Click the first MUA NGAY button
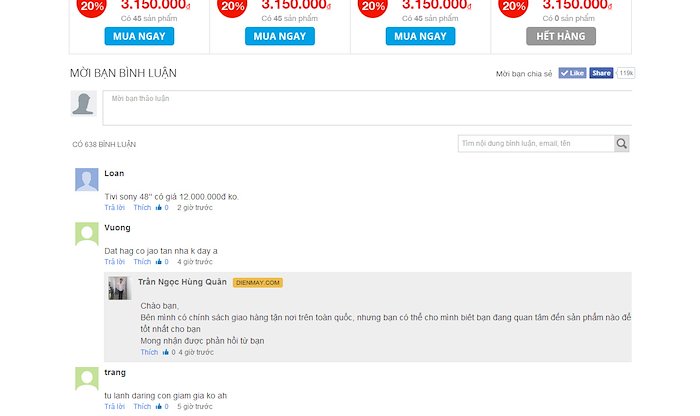Viewport: 700px width, 416px height. pos(139,36)
